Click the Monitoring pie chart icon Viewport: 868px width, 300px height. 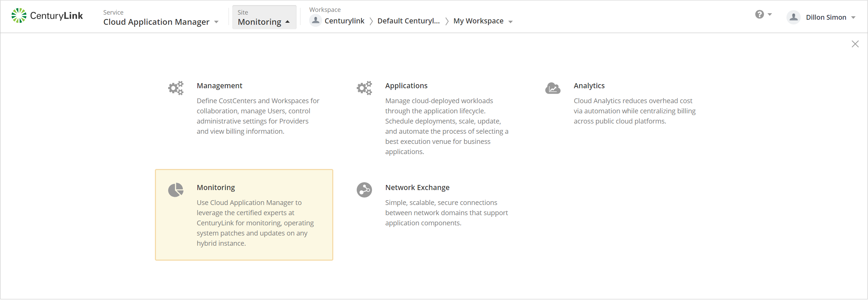tap(176, 190)
